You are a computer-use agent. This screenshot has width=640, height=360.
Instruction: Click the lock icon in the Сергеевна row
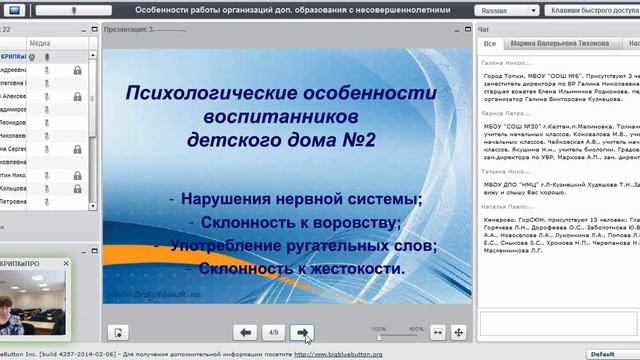pos(78,149)
